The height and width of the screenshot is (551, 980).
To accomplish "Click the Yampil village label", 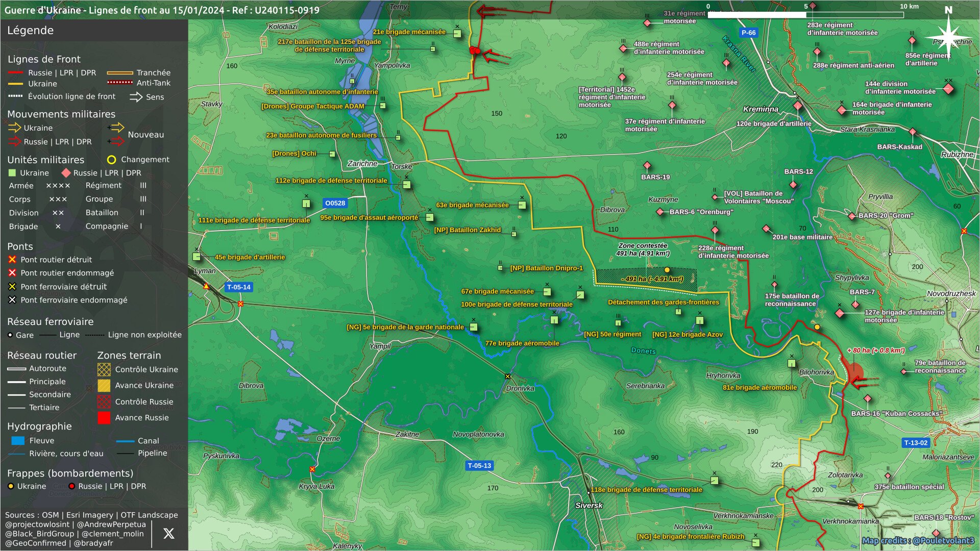I will (x=380, y=346).
